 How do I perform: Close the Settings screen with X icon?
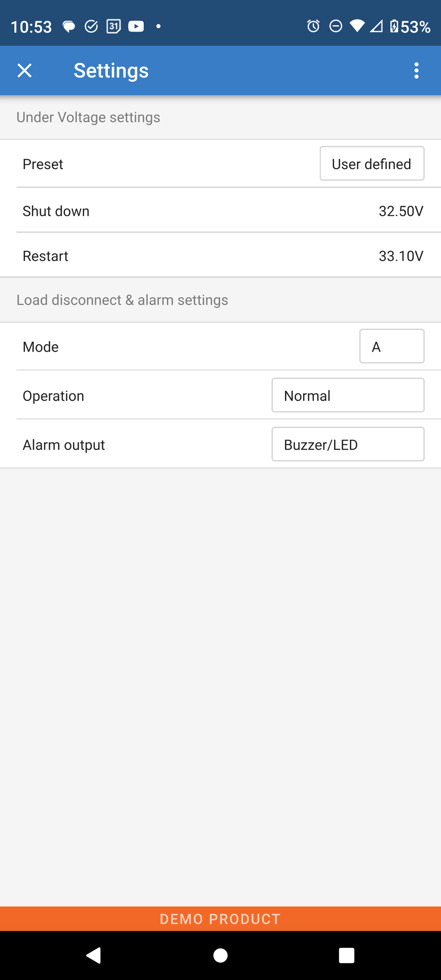click(24, 71)
